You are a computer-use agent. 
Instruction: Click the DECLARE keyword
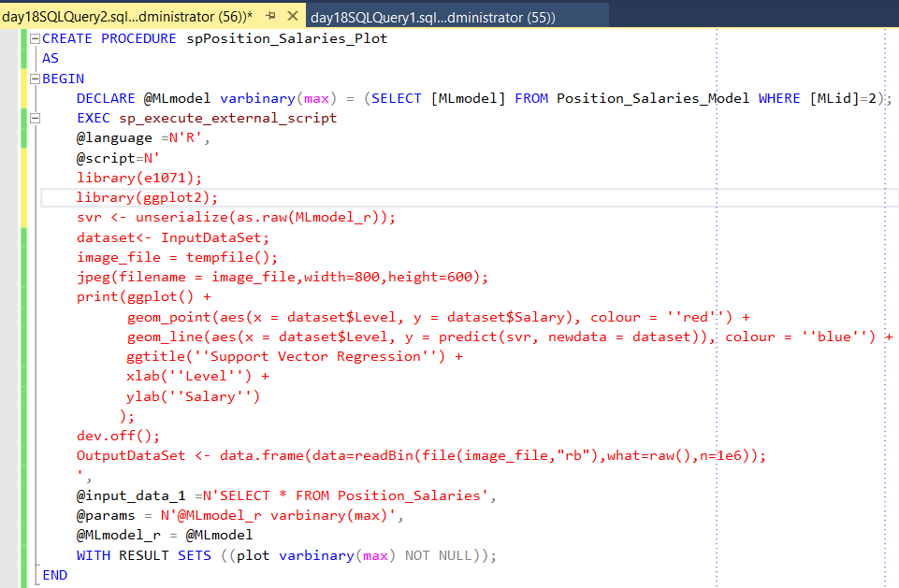point(106,98)
